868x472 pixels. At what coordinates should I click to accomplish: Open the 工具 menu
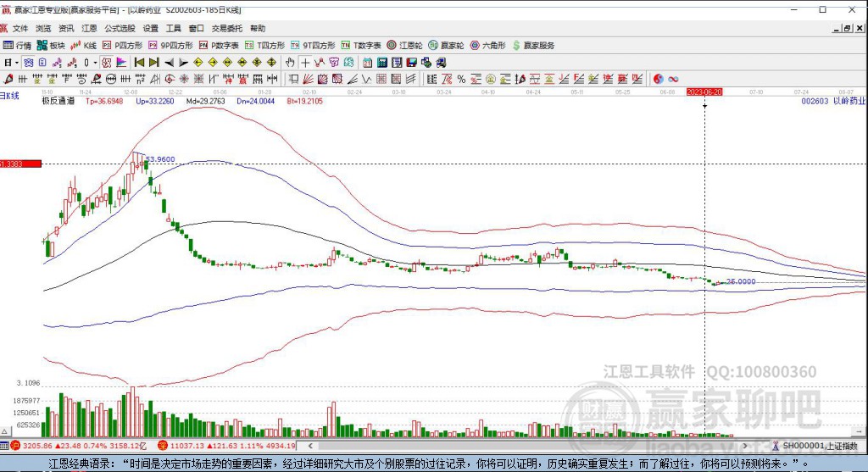174,28
